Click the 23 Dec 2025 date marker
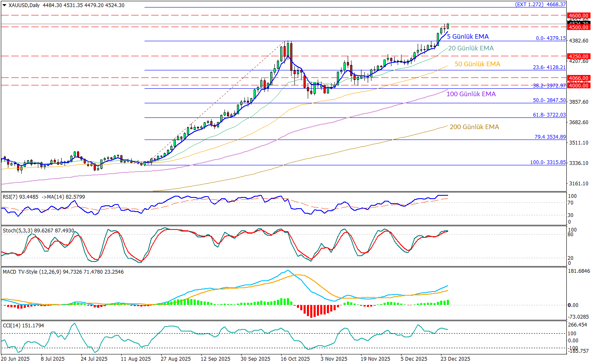Viewport: 593px width, 364px height. pyautogui.click(x=455, y=359)
